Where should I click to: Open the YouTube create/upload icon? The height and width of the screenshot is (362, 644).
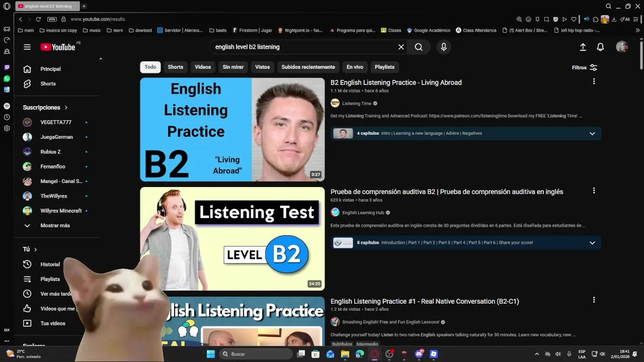(583, 47)
